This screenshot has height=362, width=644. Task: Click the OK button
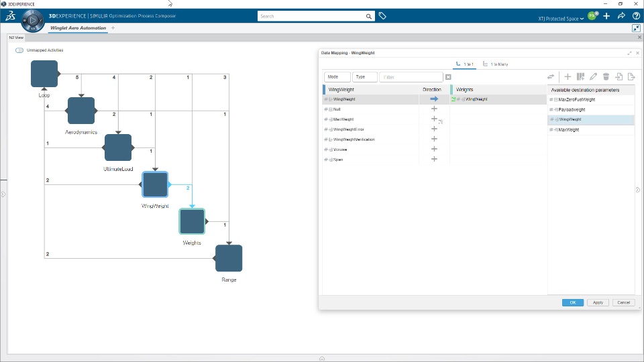[x=572, y=302]
